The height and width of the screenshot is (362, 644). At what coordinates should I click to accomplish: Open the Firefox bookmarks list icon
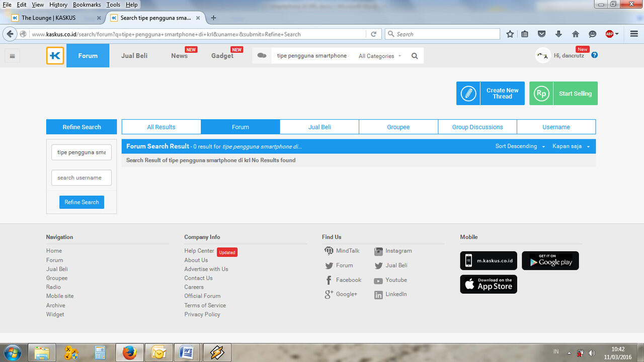525,34
